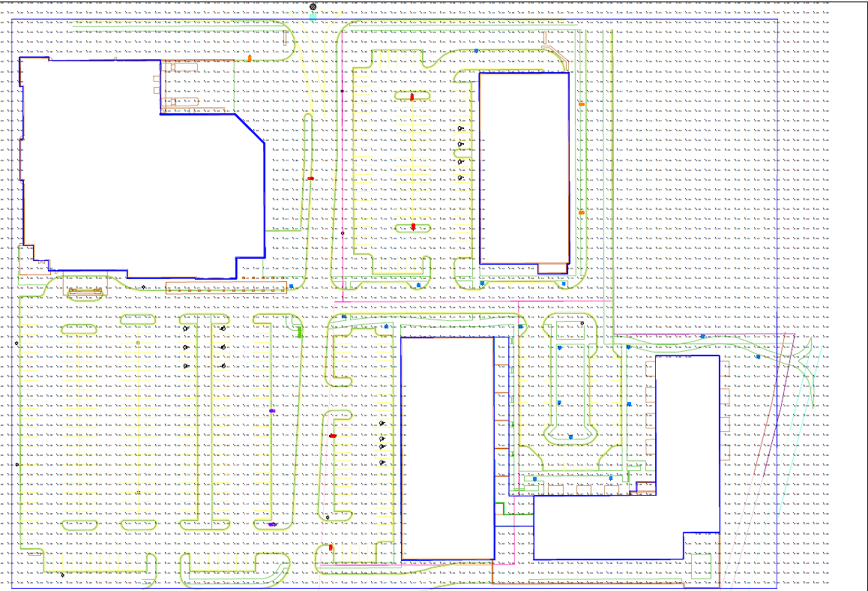Select the cyan curved lines at the right edge
Image resolution: width=868 pixels, height=591 pixels.
coord(813,375)
